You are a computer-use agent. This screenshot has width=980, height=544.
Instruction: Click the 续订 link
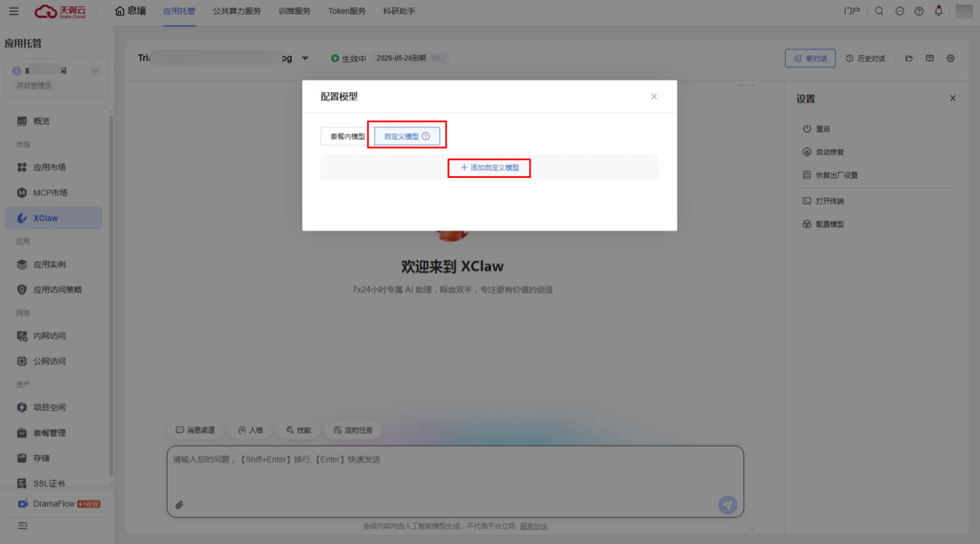click(438, 58)
